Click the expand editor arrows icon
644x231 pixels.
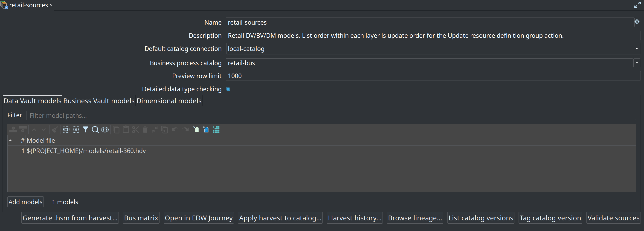637,5
